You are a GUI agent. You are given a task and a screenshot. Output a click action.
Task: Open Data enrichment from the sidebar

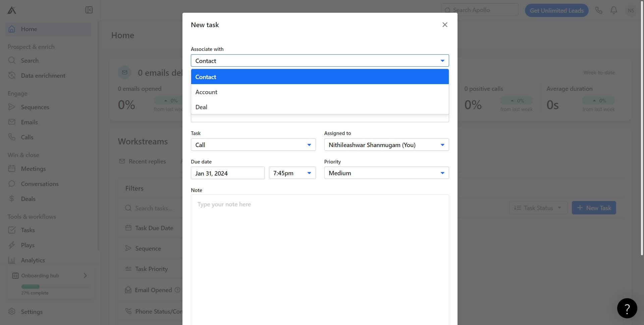pos(12,75)
